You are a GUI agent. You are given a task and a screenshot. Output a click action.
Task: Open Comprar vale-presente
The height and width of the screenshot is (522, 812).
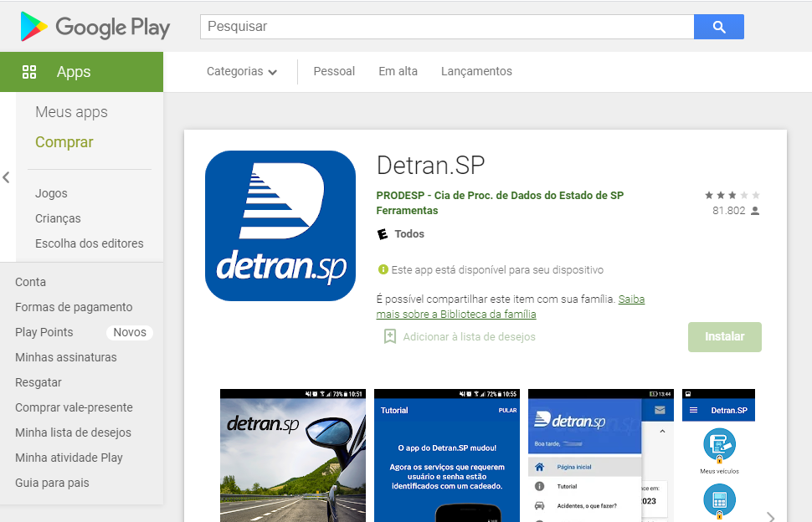(x=74, y=407)
